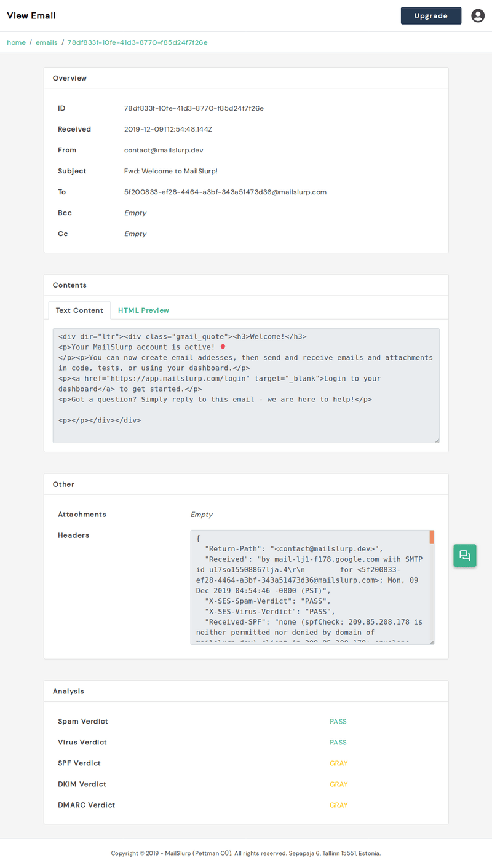This screenshot has width=492, height=868.
Task: Click the Spam Verdict PASS value
Action: 338,722
